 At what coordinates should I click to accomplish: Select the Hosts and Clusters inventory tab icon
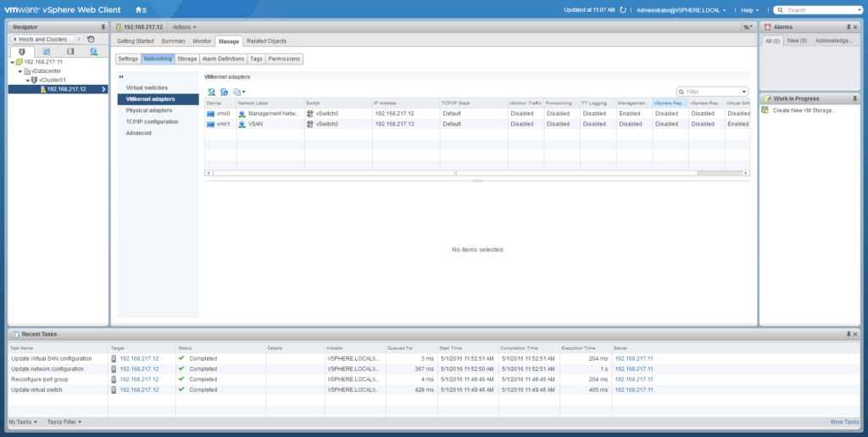pyautogui.click(x=21, y=52)
